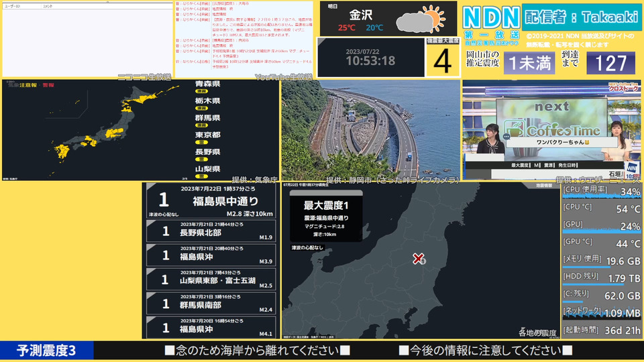This screenshot has width=644, height=362.
Task: Click the maximum intensity number 4
Action: (x=442, y=61)
